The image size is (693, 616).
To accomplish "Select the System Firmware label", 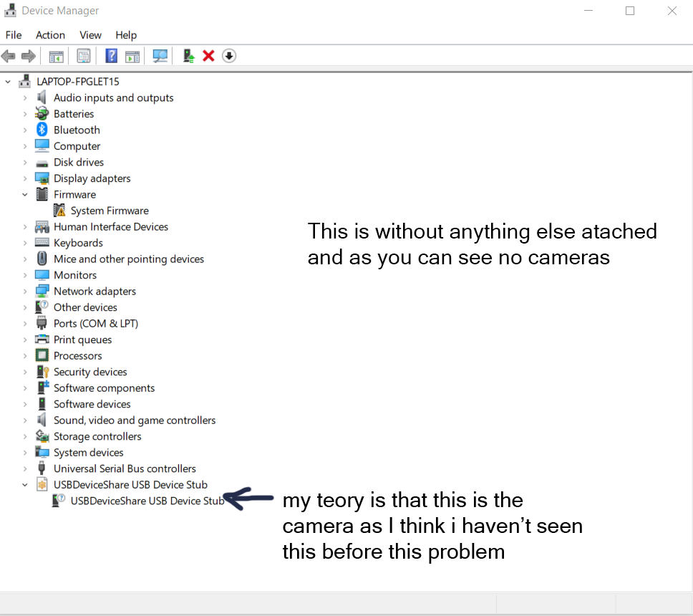I will [110, 211].
